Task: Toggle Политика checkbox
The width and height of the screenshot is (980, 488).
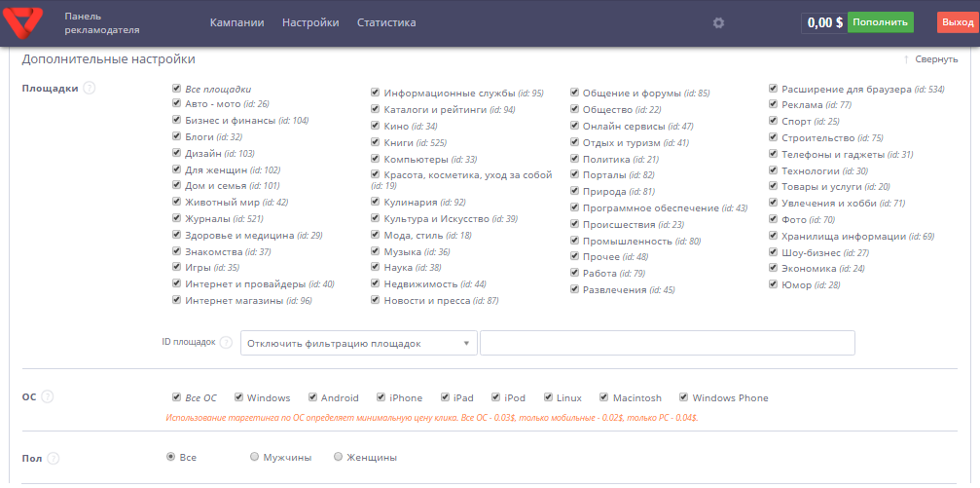Action: 574,159
